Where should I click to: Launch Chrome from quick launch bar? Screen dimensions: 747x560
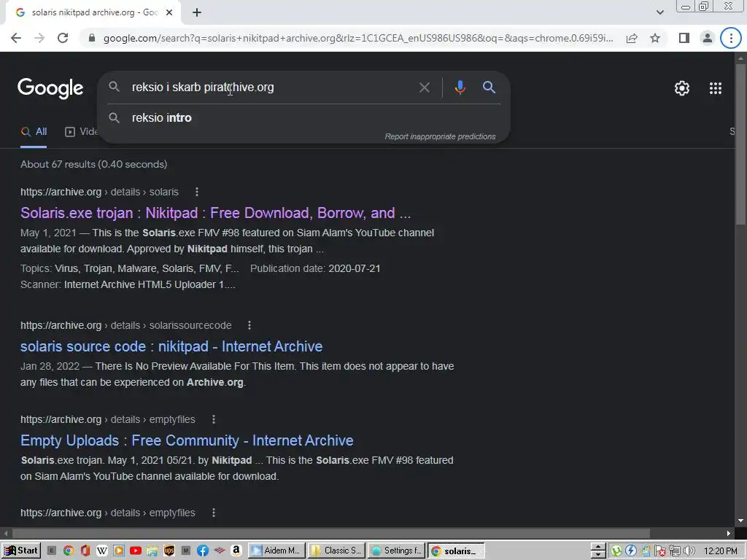tap(68, 551)
